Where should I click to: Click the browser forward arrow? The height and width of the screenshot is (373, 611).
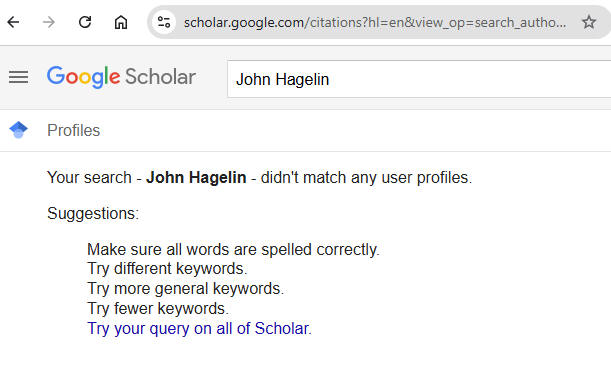tap(49, 22)
